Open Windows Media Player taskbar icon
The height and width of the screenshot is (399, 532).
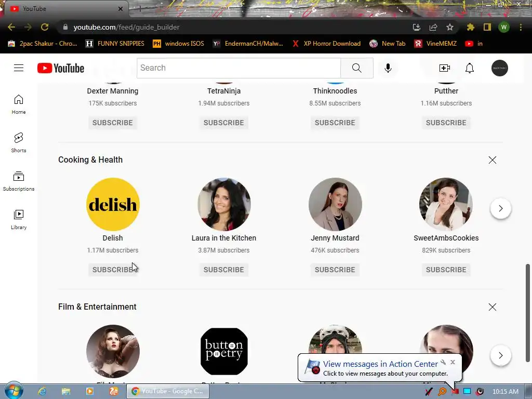coord(89,391)
